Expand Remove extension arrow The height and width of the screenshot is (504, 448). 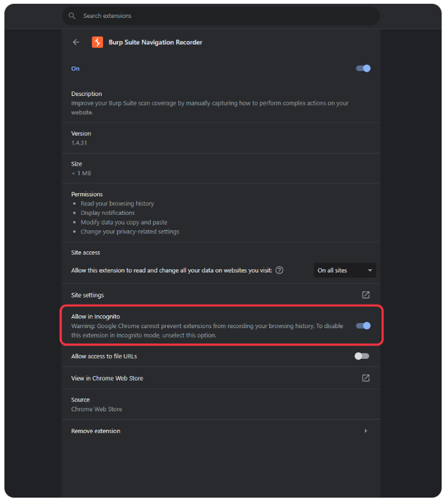[365, 430]
